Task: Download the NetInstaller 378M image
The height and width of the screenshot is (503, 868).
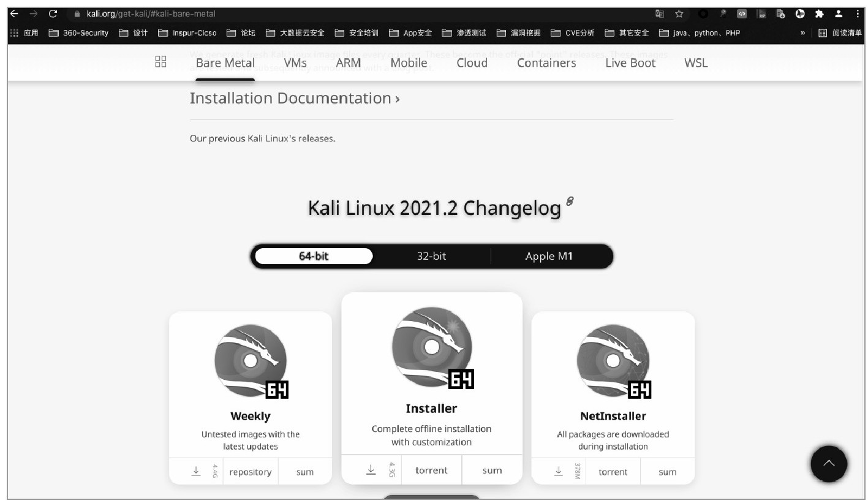Action: [x=559, y=471]
